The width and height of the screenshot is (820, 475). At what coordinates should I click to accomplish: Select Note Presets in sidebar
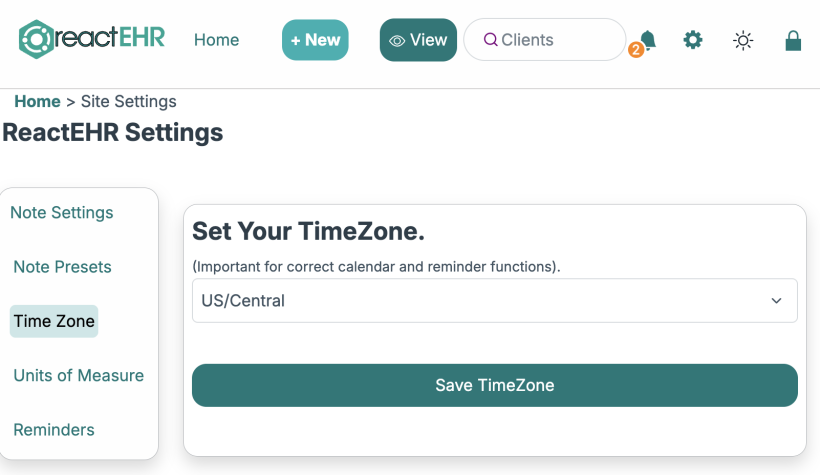(62, 267)
